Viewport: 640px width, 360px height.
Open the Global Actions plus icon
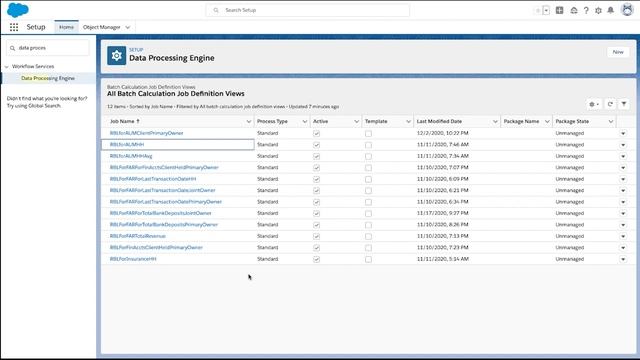pyautogui.click(x=560, y=10)
